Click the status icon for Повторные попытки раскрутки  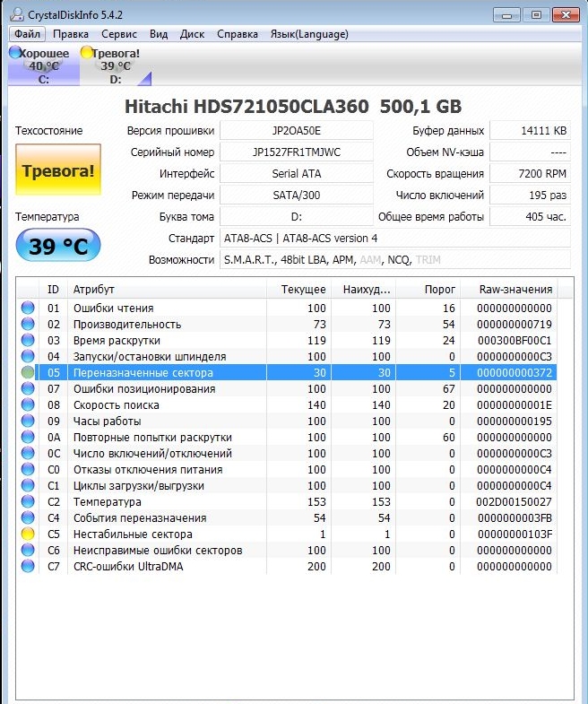[x=28, y=438]
